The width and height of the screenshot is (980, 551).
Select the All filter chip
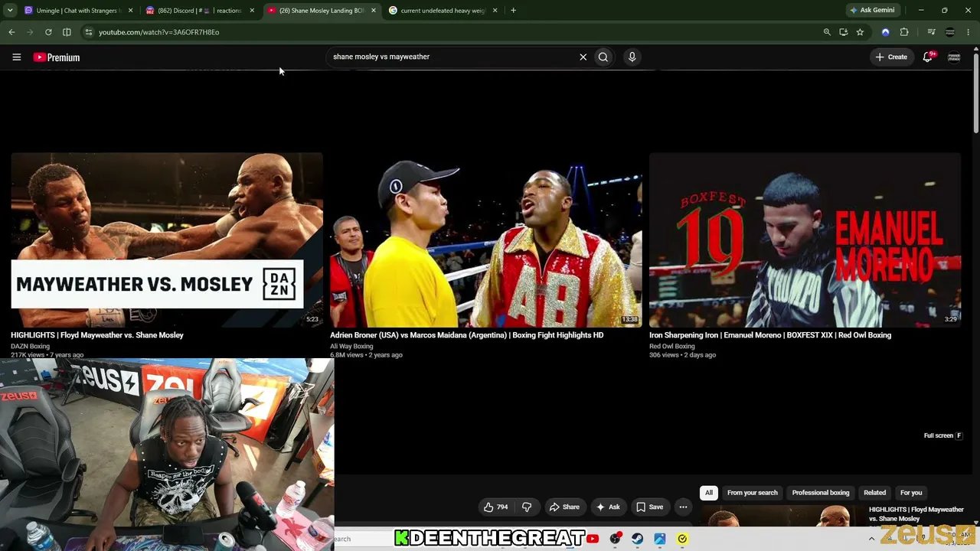[x=709, y=493]
